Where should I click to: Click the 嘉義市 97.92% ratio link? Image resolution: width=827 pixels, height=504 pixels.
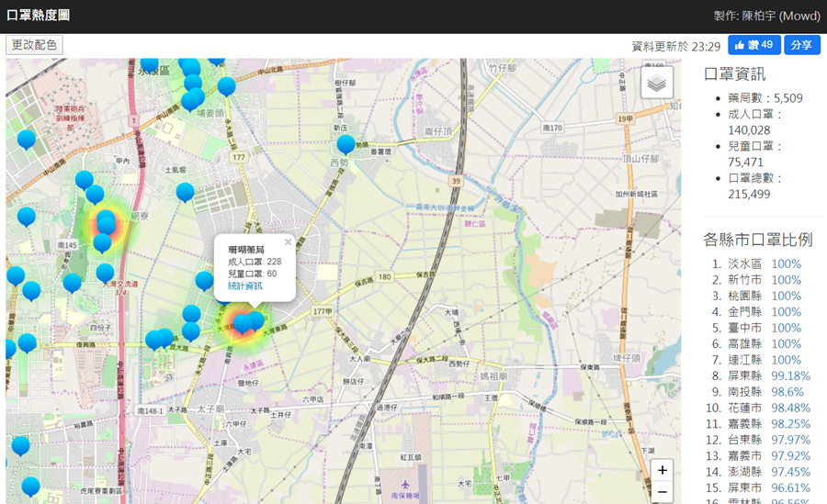pyautogui.click(x=790, y=455)
